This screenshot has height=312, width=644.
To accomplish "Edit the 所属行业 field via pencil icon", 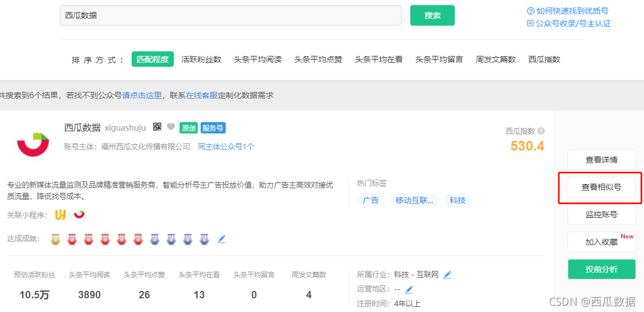I will click(x=447, y=274).
